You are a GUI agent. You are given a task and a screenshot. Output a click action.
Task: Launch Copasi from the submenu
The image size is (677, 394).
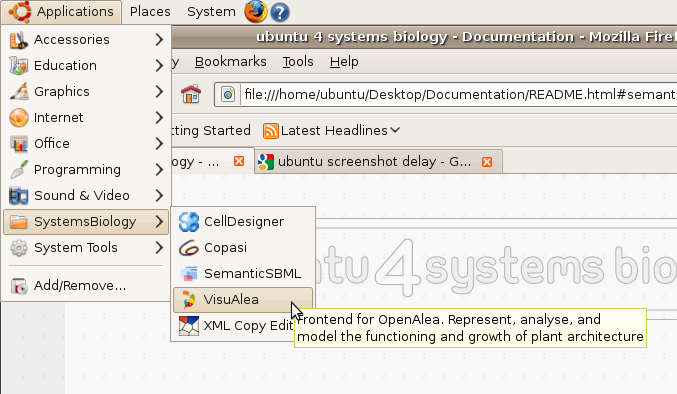[243, 248]
